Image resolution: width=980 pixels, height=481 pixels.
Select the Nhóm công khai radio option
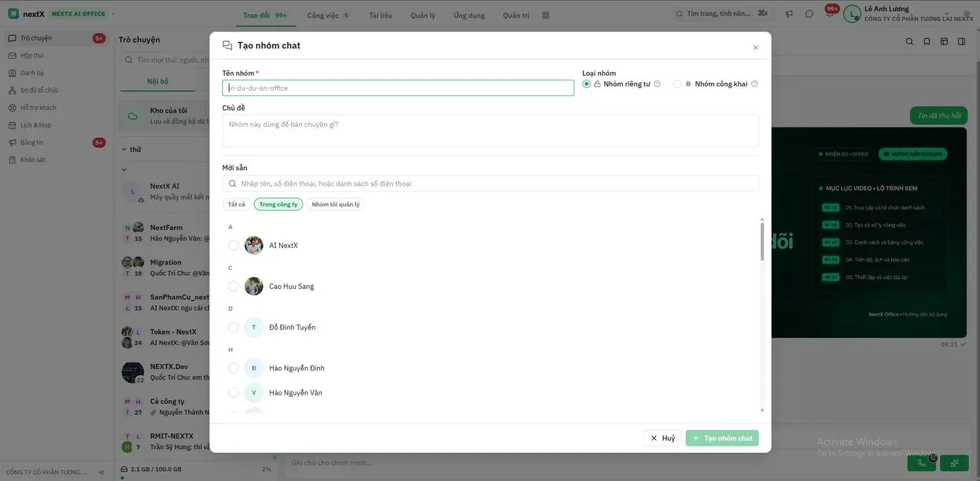678,84
